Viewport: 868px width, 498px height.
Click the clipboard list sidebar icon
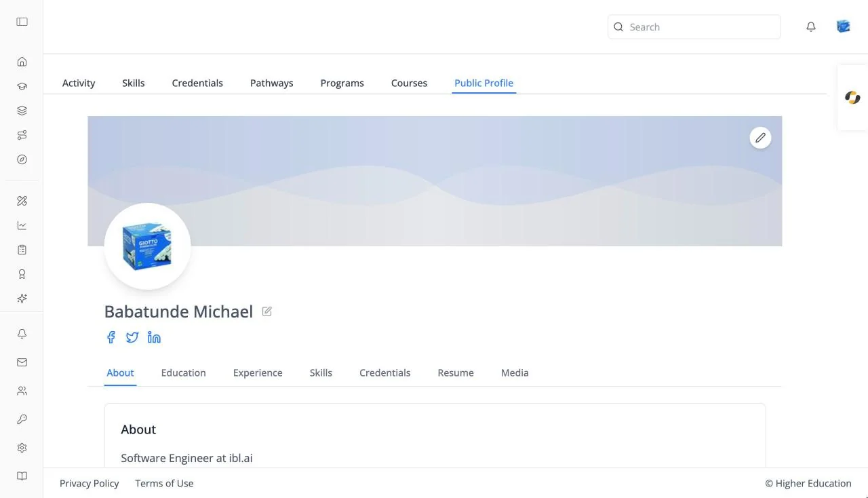click(x=22, y=250)
